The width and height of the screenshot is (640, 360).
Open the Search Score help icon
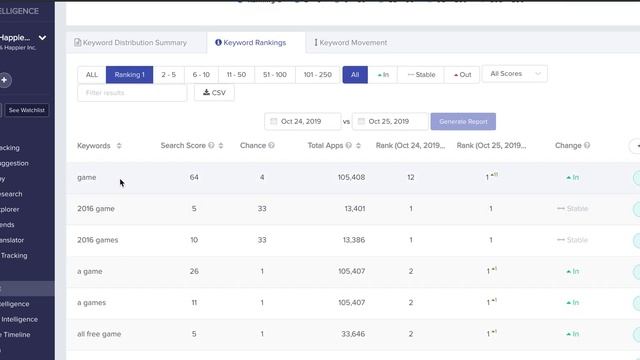(211, 145)
